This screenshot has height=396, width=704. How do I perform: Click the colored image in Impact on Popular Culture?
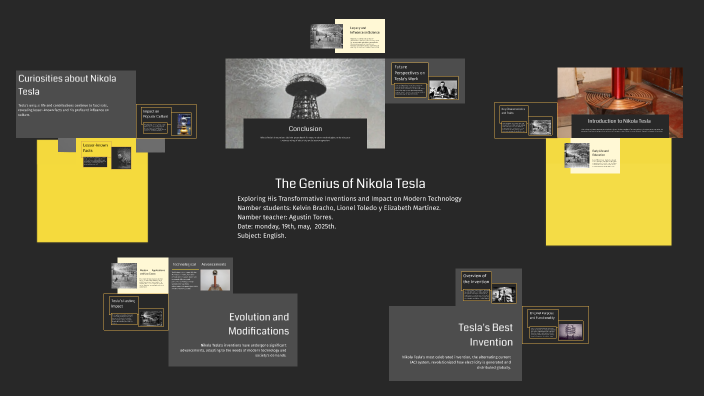pos(184,124)
